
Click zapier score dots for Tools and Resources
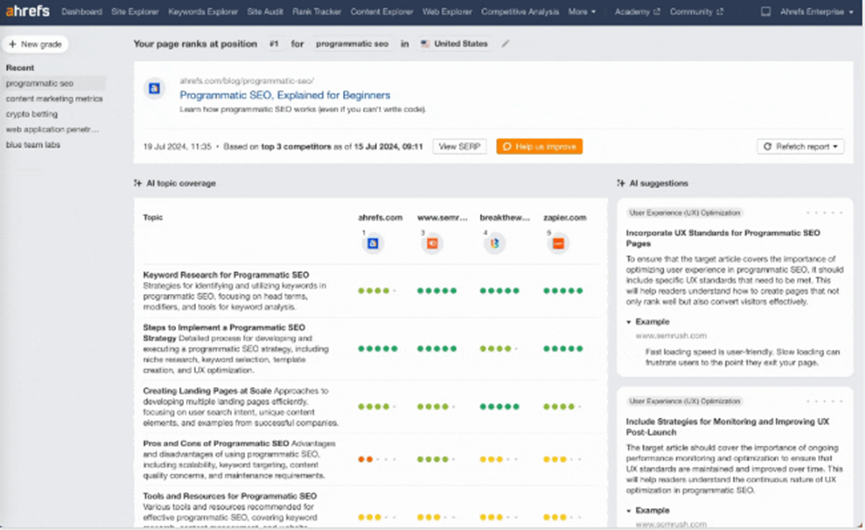click(563, 517)
